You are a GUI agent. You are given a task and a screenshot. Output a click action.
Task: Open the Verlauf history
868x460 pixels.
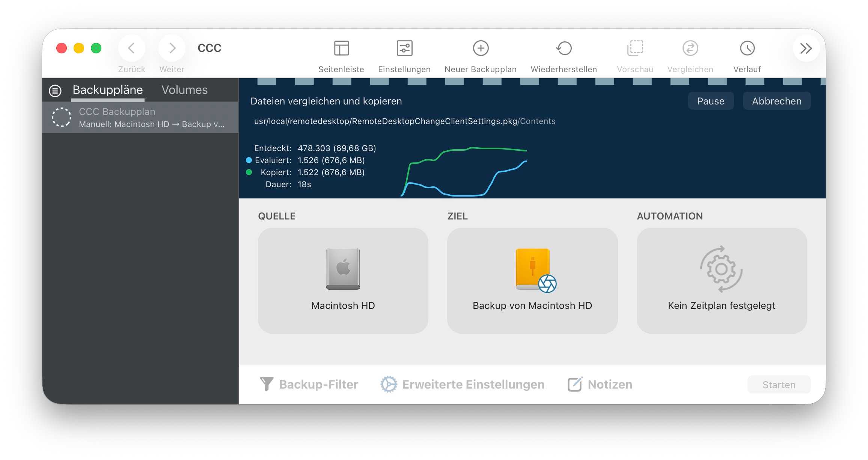pyautogui.click(x=747, y=48)
